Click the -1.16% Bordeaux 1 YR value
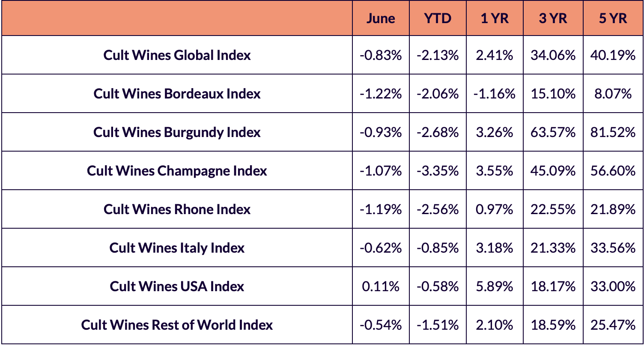The width and height of the screenshot is (644, 346). point(495,94)
